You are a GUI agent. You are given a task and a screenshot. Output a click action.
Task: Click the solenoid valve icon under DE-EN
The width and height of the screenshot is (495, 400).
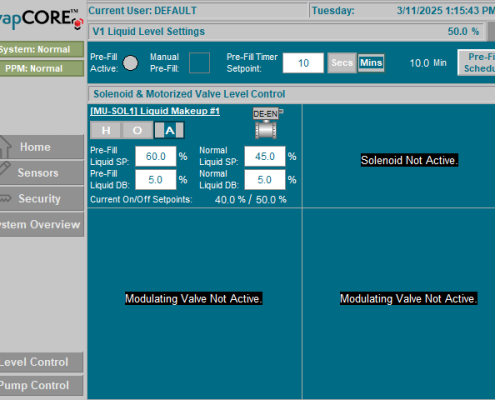(266, 130)
